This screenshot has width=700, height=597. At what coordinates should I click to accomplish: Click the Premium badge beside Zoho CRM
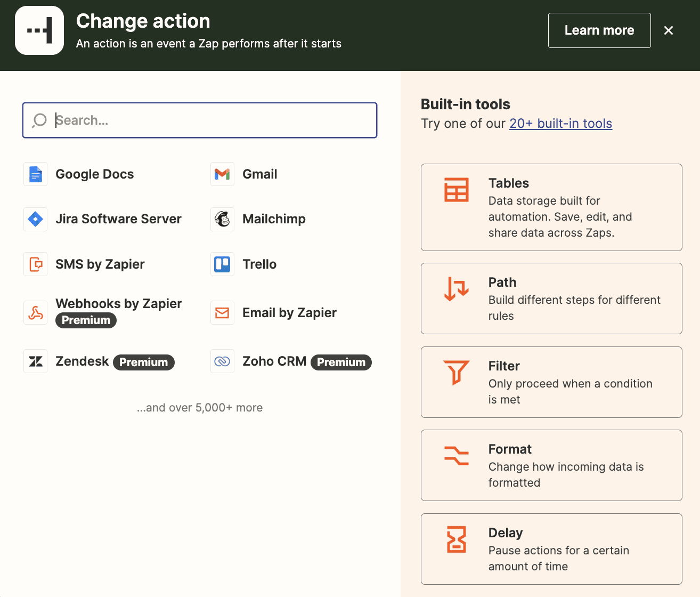341,362
